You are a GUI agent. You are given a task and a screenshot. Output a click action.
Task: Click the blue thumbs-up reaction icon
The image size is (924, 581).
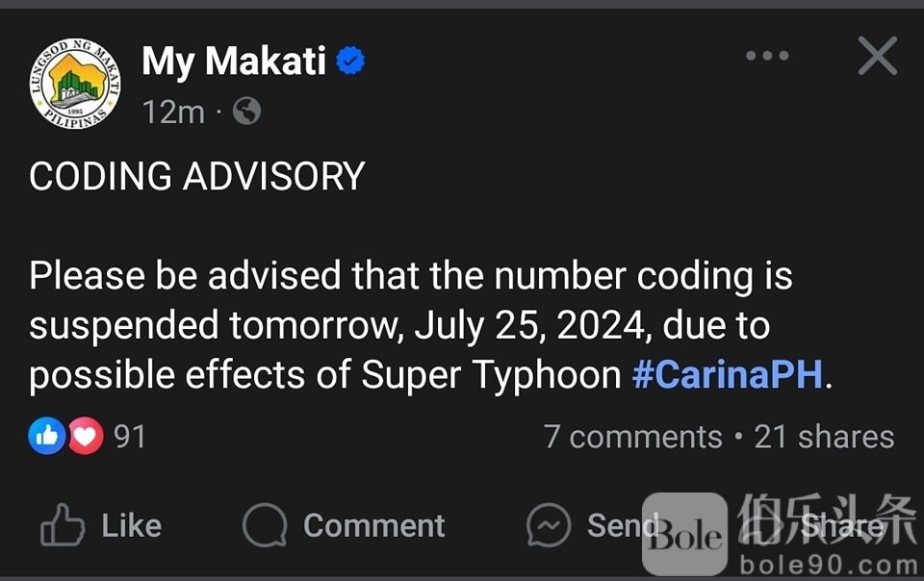tap(46, 437)
